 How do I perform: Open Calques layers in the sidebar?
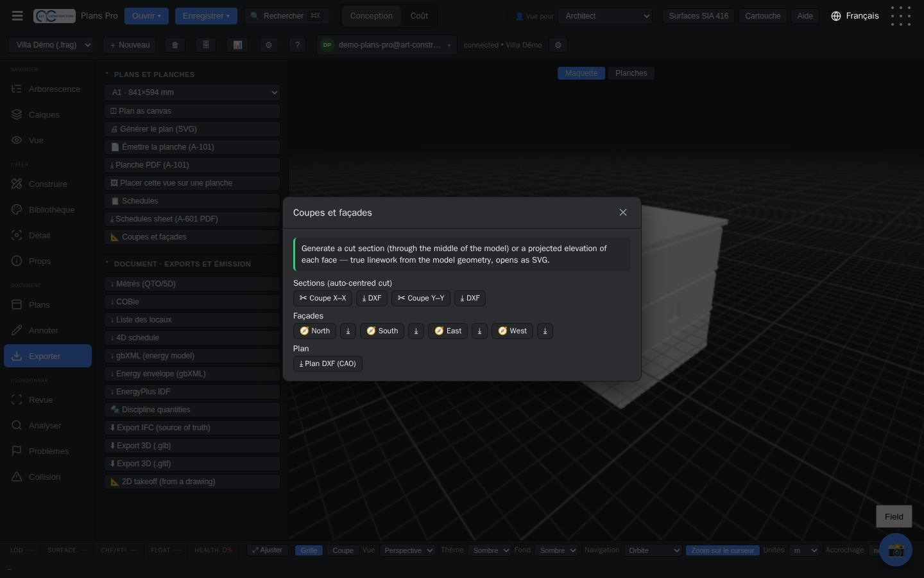(47, 115)
